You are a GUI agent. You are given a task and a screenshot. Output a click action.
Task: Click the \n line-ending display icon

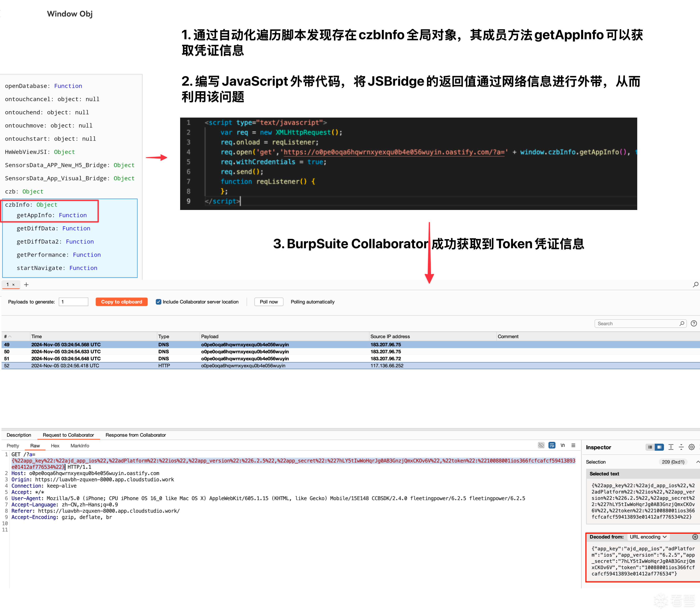pyautogui.click(x=563, y=446)
